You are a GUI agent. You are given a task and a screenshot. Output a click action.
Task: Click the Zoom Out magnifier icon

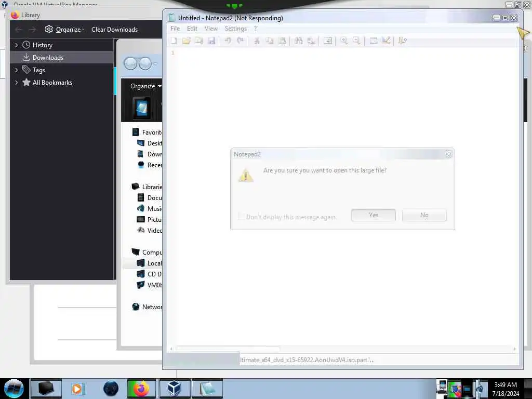[x=356, y=41]
